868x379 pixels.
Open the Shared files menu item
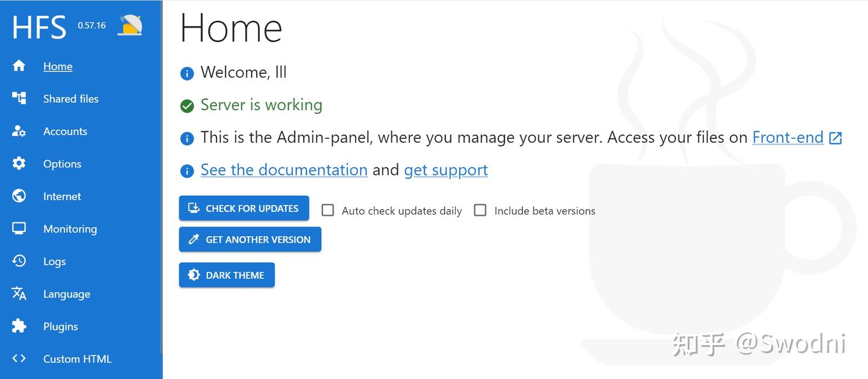[71, 99]
